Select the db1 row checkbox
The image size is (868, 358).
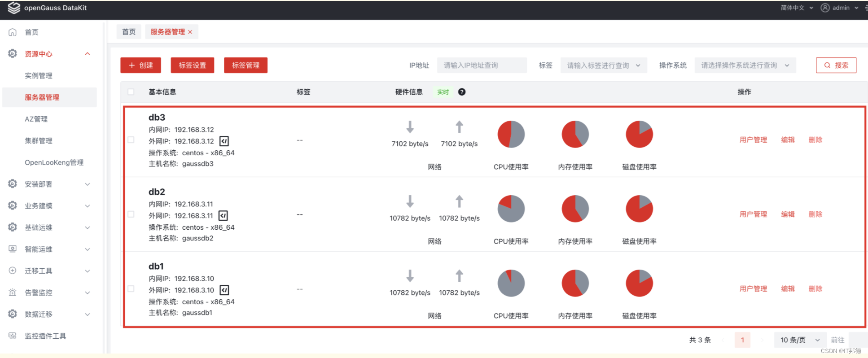[x=131, y=289]
